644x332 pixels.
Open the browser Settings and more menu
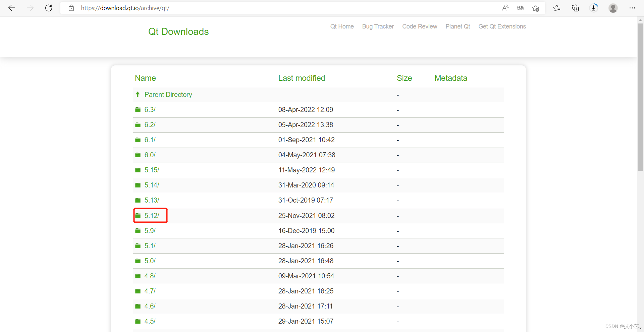click(632, 8)
